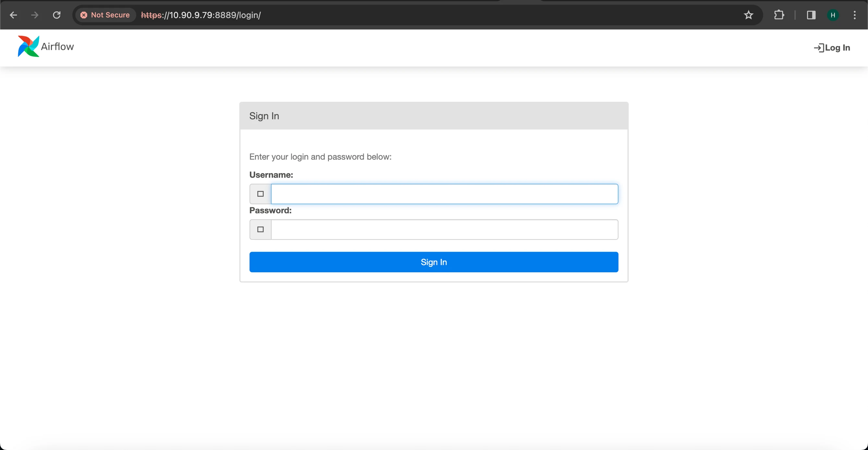Reload the page with the refresh icon
The image size is (868, 450).
(x=57, y=15)
